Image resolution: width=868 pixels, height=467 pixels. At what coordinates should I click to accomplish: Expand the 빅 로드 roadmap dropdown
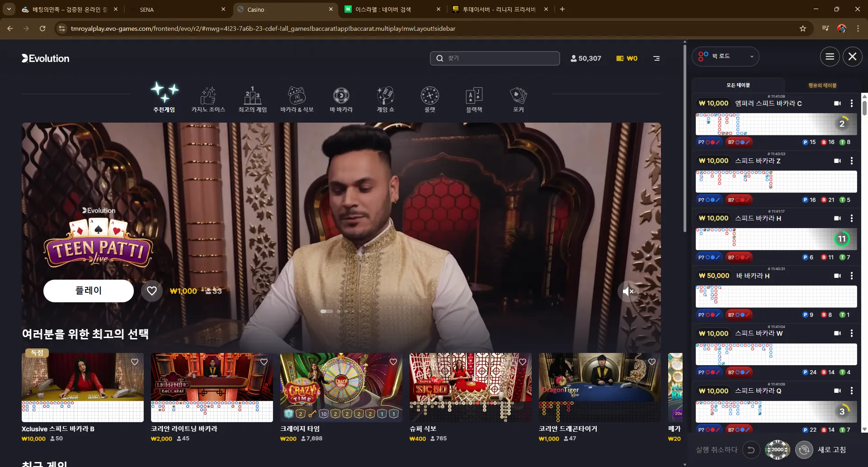pos(726,57)
